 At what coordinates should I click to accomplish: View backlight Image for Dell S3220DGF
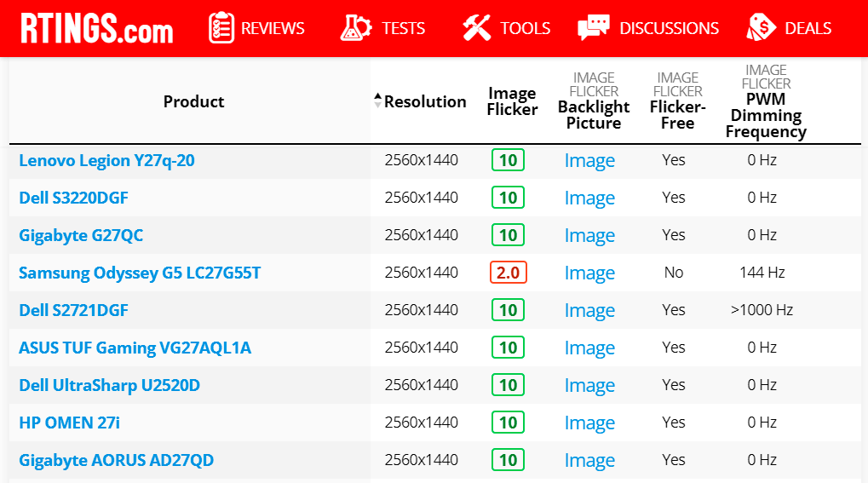pyautogui.click(x=589, y=198)
